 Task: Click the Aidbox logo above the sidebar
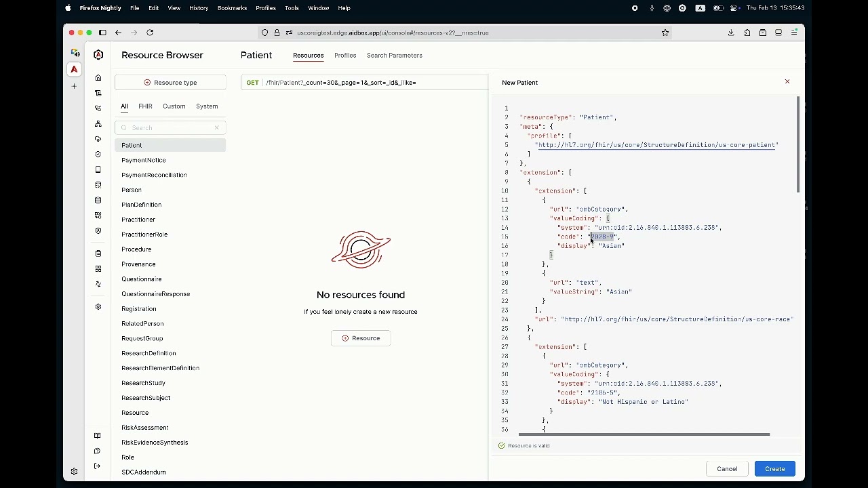98,55
